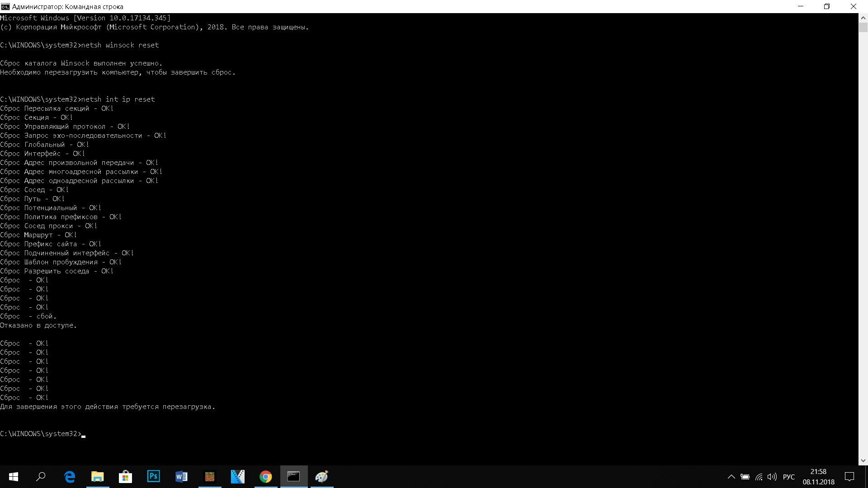Click the 'netsh winsock reset' command text

tap(120, 45)
